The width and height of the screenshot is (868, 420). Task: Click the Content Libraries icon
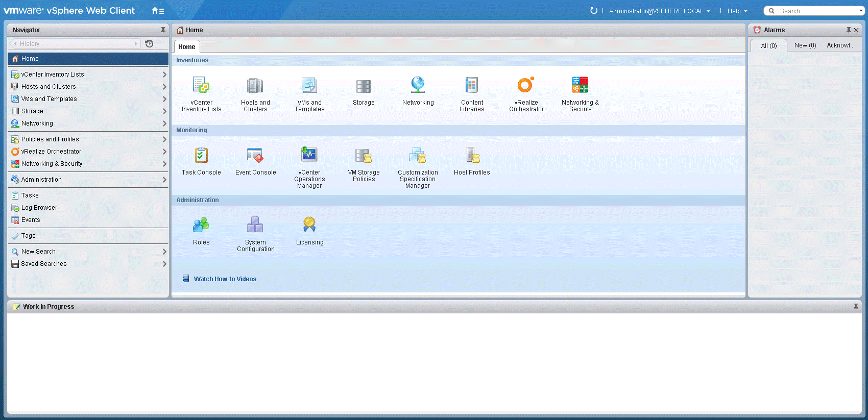(472, 85)
